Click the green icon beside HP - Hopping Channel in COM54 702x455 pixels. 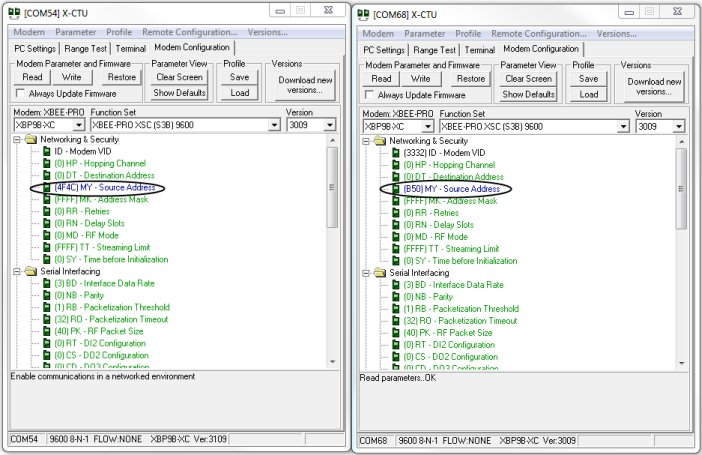click(x=46, y=164)
